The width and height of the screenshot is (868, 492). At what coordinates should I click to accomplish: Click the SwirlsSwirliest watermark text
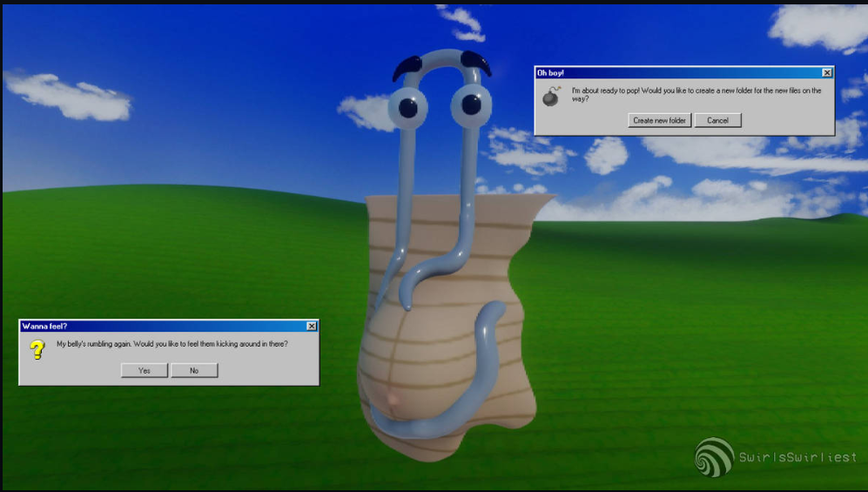click(798, 457)
